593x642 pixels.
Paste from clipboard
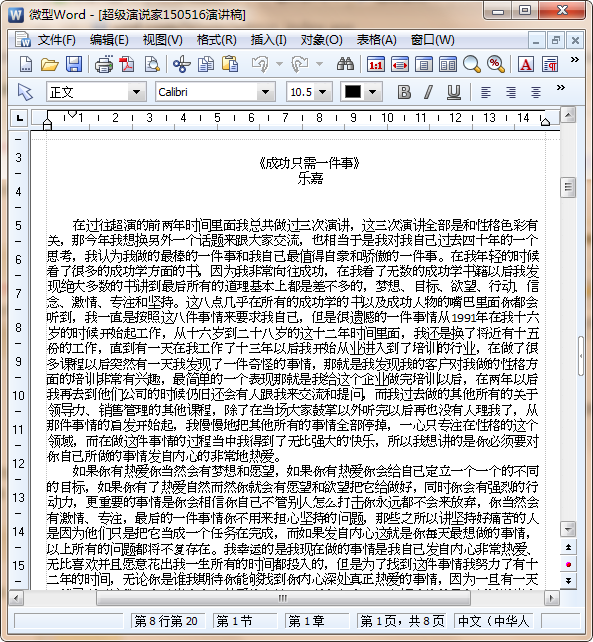pos(230,64)
